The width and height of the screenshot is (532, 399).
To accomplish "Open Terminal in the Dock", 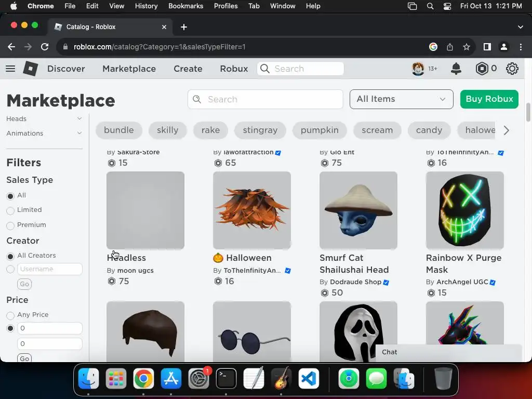I will click(x=226, y=378).
